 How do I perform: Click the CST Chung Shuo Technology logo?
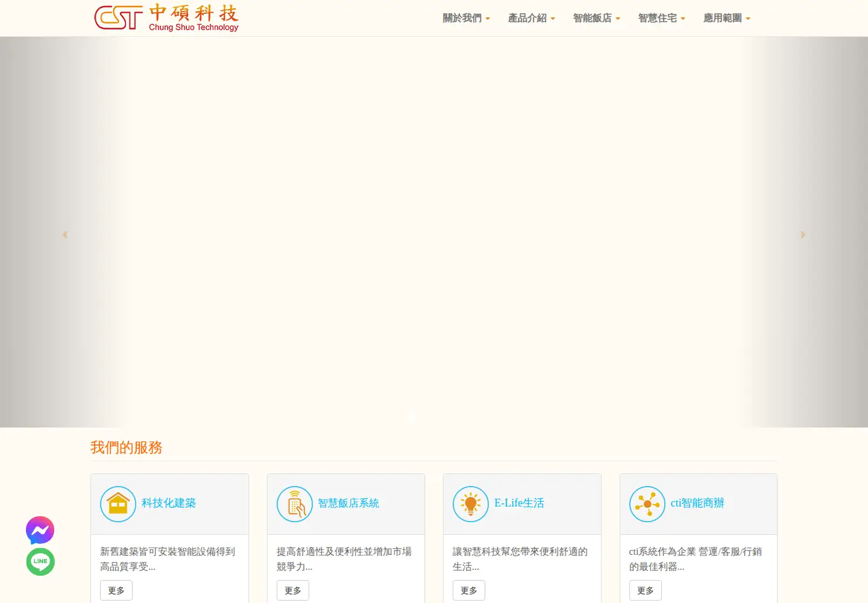point(166,18)
